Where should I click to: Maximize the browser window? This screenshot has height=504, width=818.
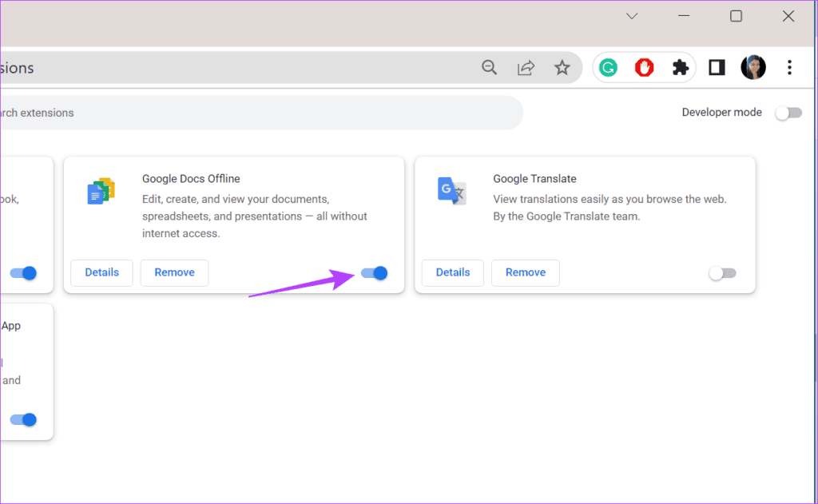tap(736, 16)
